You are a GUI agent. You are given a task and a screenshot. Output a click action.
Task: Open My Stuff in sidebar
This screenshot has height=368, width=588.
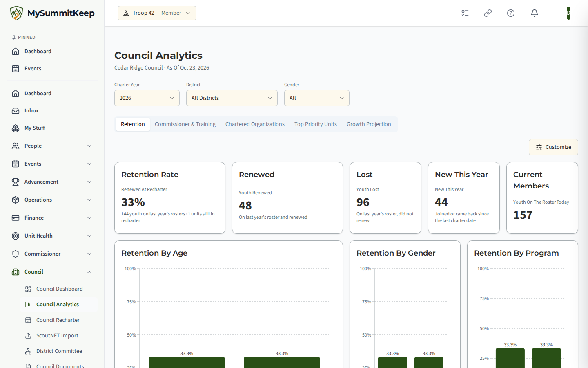coord(52,128)
